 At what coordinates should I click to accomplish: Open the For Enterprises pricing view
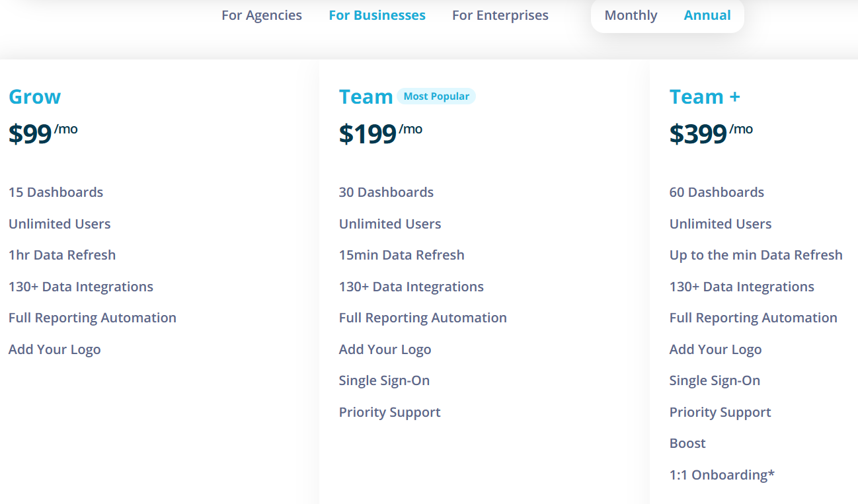tap(500, 15)
